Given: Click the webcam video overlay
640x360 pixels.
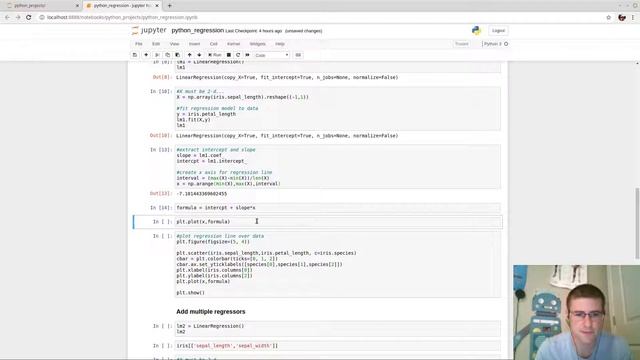Looking at the screenshot, I should click(x=576, y=312).
